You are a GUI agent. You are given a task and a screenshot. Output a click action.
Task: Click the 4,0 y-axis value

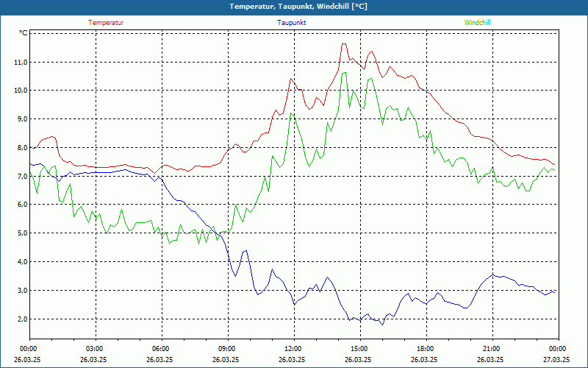(x=23, y=262)
